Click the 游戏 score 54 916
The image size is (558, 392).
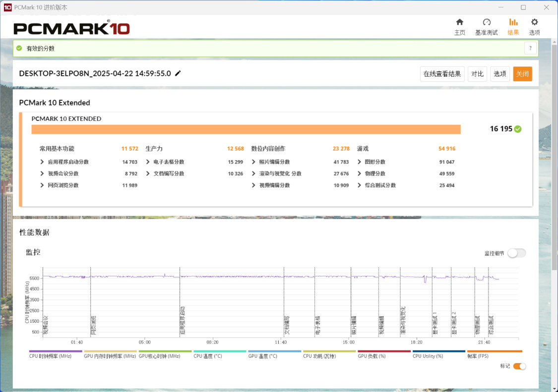[446, 149]
